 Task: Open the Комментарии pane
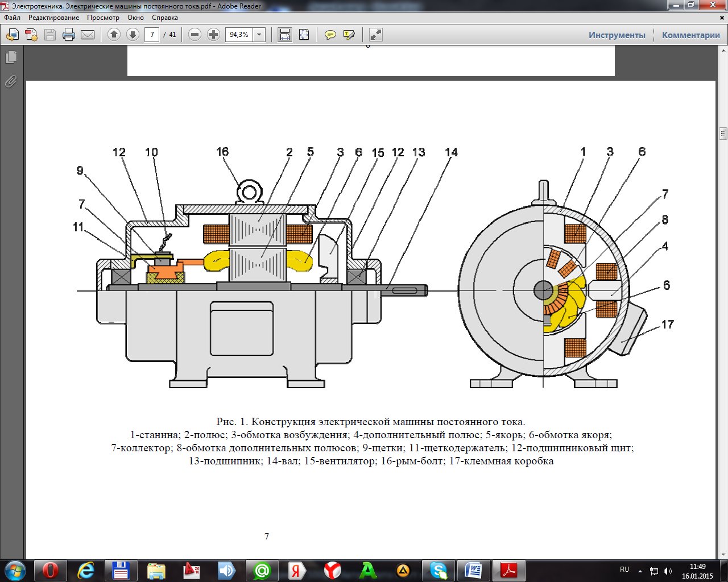click(x=690, y=35)
